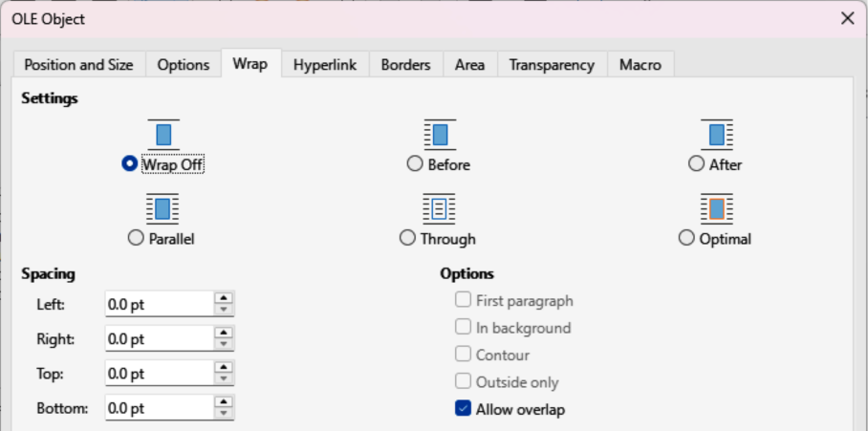The height and width of the screenshot is (431, 868).
Task: Decrease the Bottom spacing value
Action: pos(224,413)
